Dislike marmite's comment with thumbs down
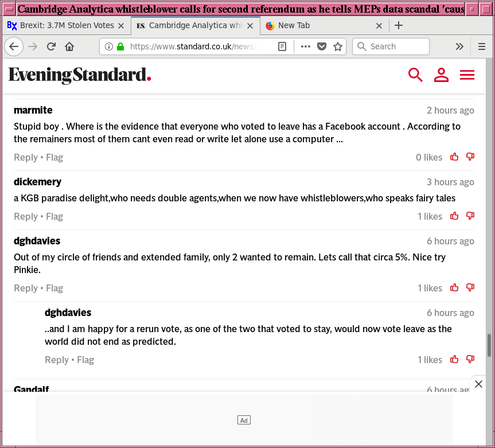The width and height of the screenshot is (495, 448). point(470,157)
